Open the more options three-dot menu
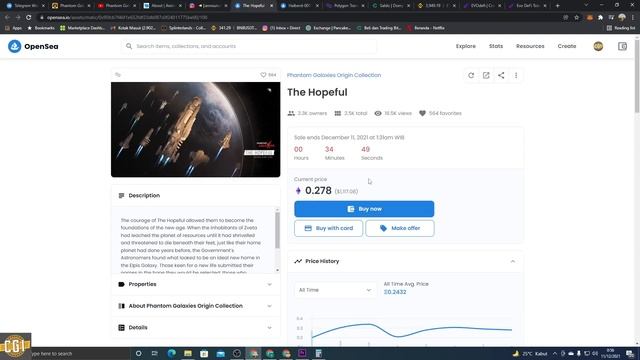640x360 pixels. pyautogui.click(x=516, y=75)
